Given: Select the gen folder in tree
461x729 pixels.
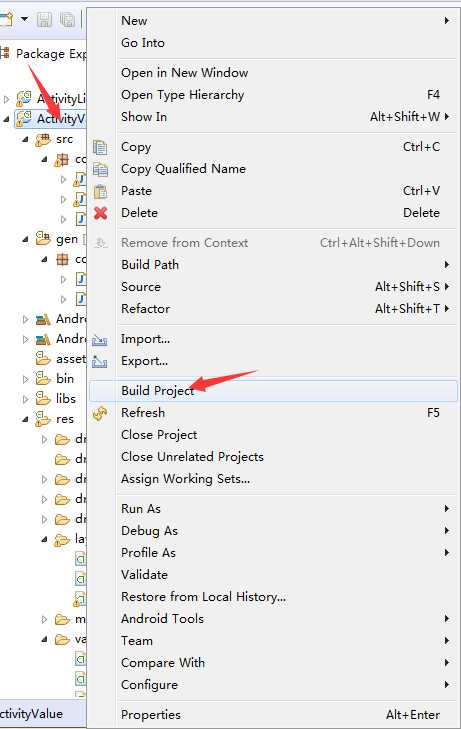Looking at the screenshot, I should [x=66, y=239].
